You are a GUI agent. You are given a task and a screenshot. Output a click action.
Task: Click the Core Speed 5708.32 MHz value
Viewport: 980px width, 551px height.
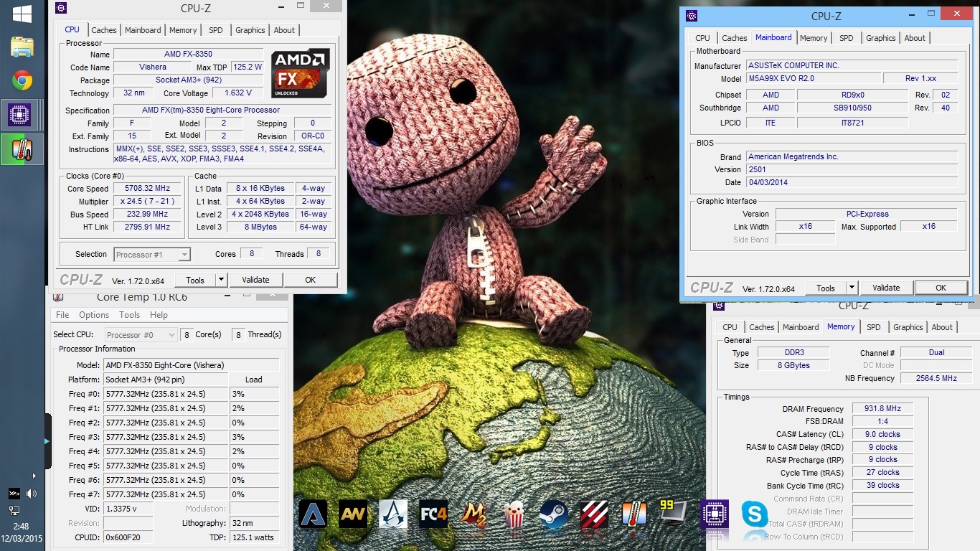(147, 189)
